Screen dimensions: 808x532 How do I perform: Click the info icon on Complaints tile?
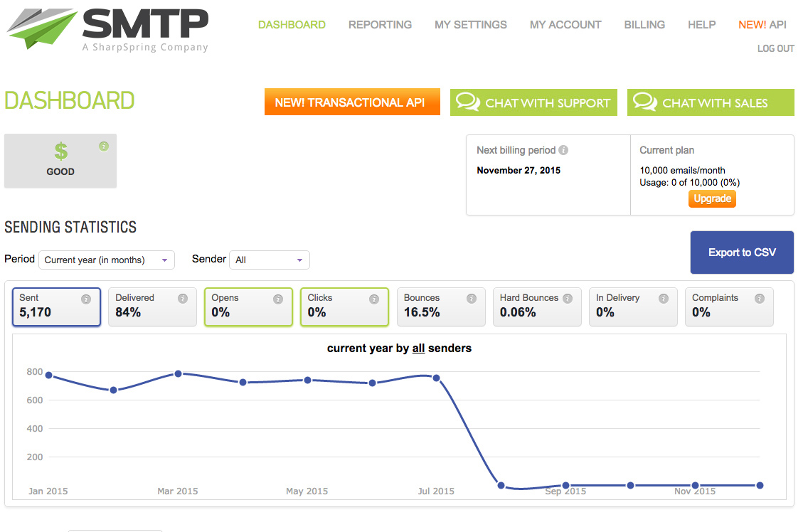tap(759, 299)
